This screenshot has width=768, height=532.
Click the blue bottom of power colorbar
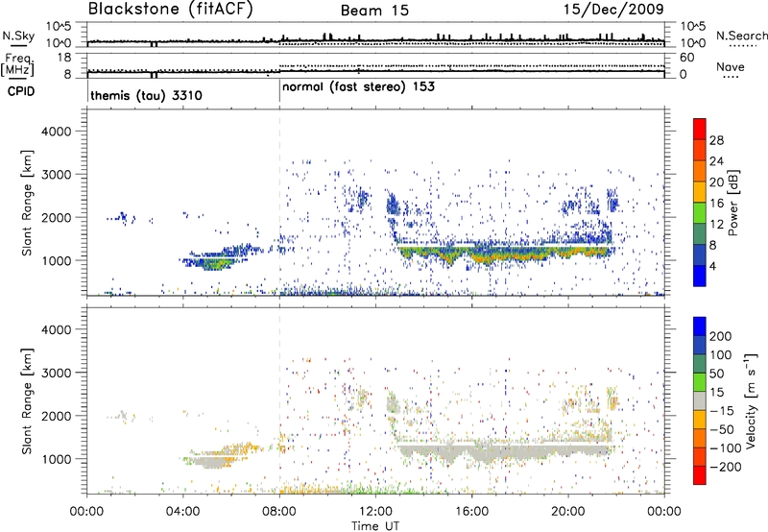pyautogui.click(x=700, y=276)
